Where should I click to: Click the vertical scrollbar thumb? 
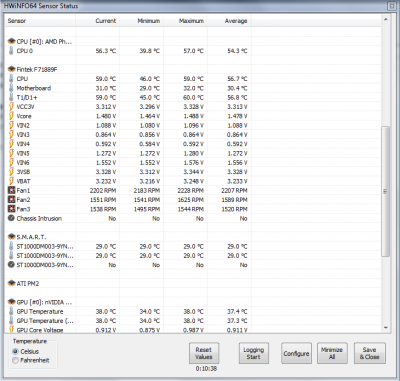coord(385,191)
